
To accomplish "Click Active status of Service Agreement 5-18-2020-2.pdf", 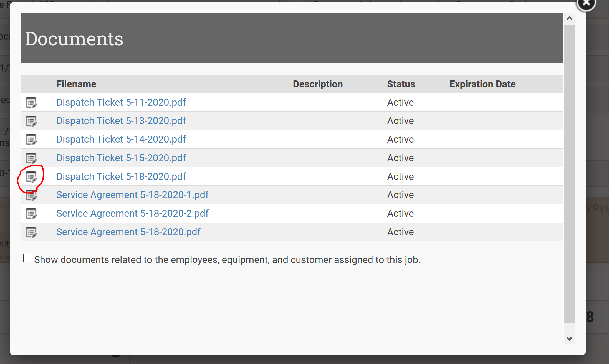I will [400, 213].
